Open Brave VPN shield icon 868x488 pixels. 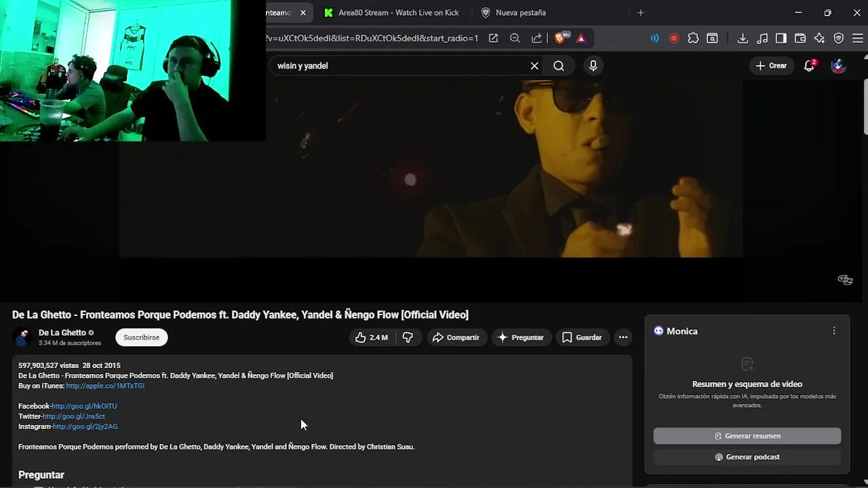pyautogui.click(x=839, y=39)
